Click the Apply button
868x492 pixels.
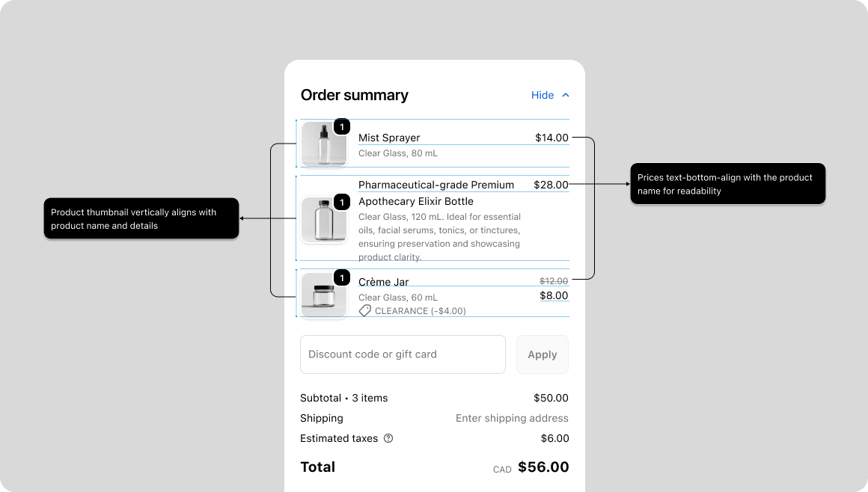(x=542, y=354)
